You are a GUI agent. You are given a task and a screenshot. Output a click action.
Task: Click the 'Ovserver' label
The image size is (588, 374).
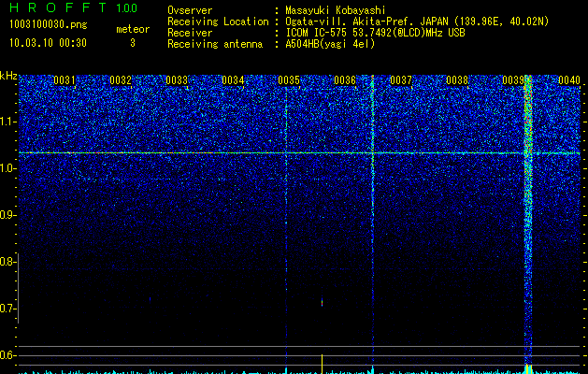coord(190,10)
